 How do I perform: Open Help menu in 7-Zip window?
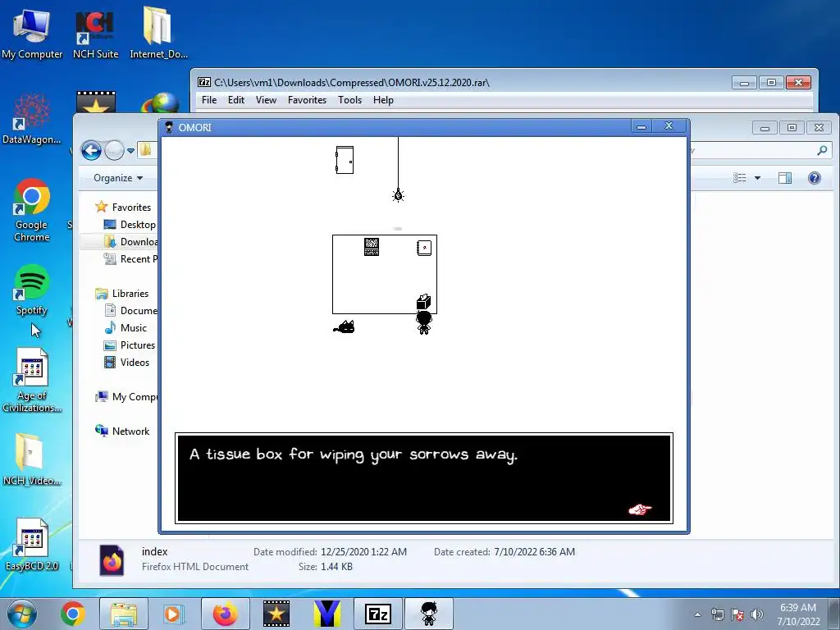click(383, 99)
